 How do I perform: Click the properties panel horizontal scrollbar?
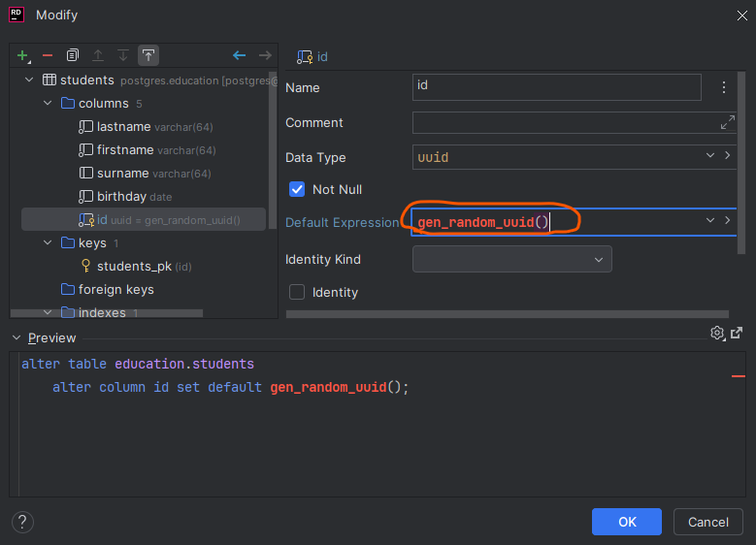pos(508,314)
